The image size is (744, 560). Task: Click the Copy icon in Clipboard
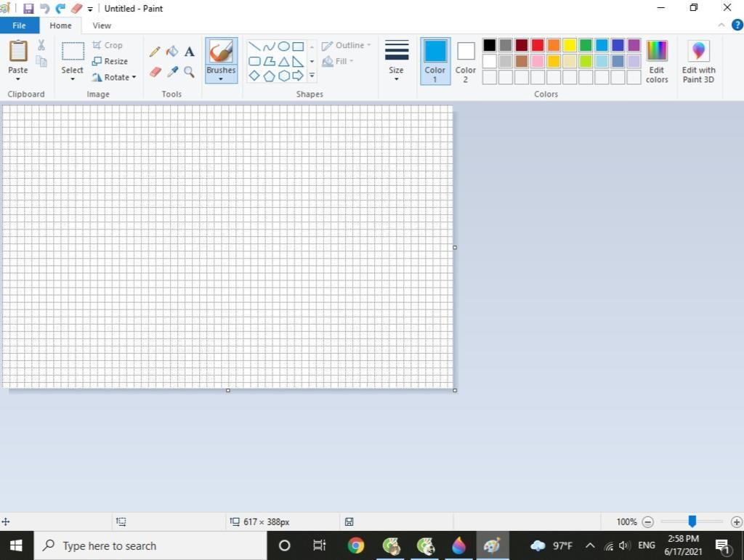coord(41,61)
